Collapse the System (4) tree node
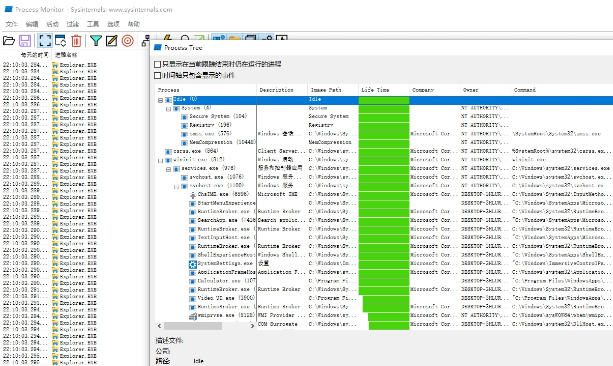The image size is (613, 366). pyautogui.click(x=168, y=109)
